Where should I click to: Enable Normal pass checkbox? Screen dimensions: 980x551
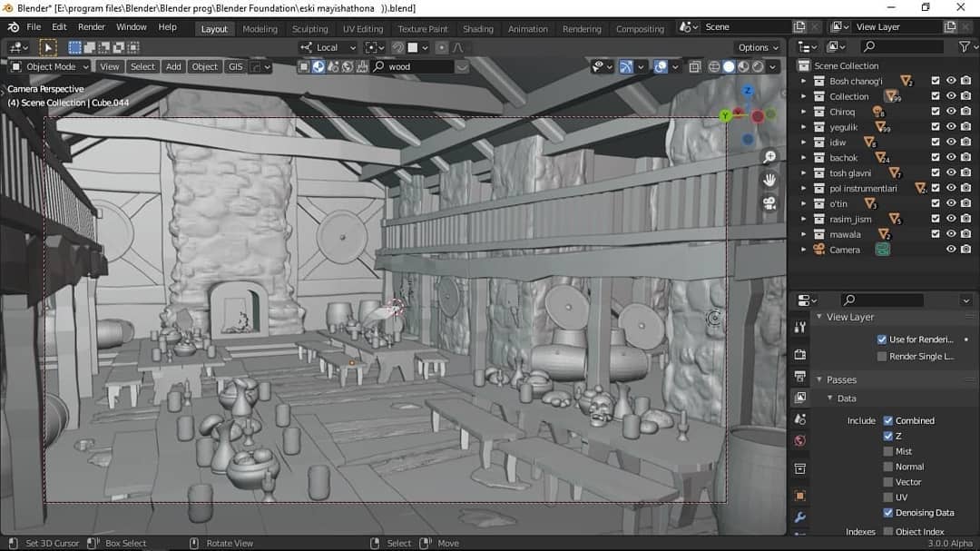[x=887, y=467]
